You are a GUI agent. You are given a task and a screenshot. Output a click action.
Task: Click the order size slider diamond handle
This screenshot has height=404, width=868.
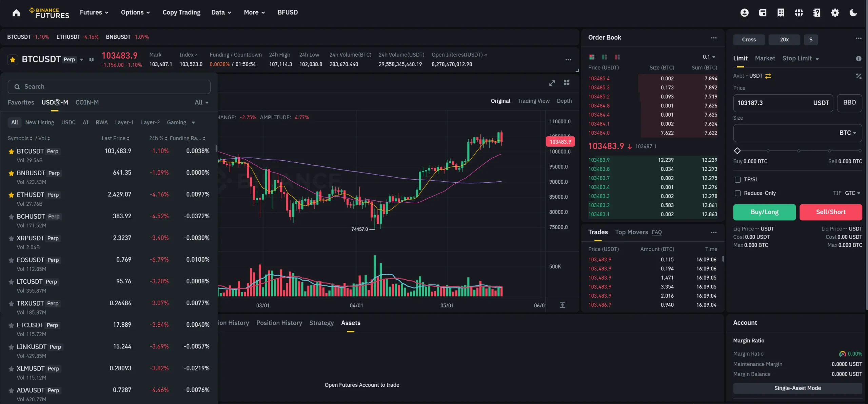click(737, 151)
